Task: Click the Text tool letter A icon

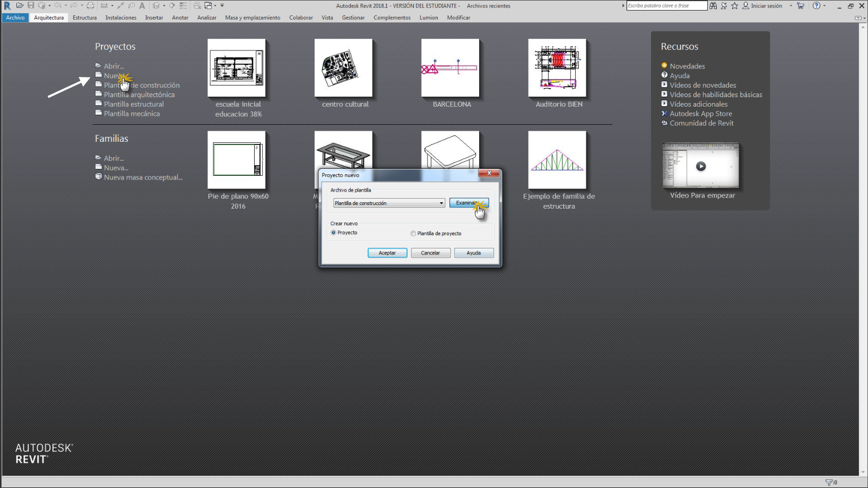Action: tap(142, 5)
